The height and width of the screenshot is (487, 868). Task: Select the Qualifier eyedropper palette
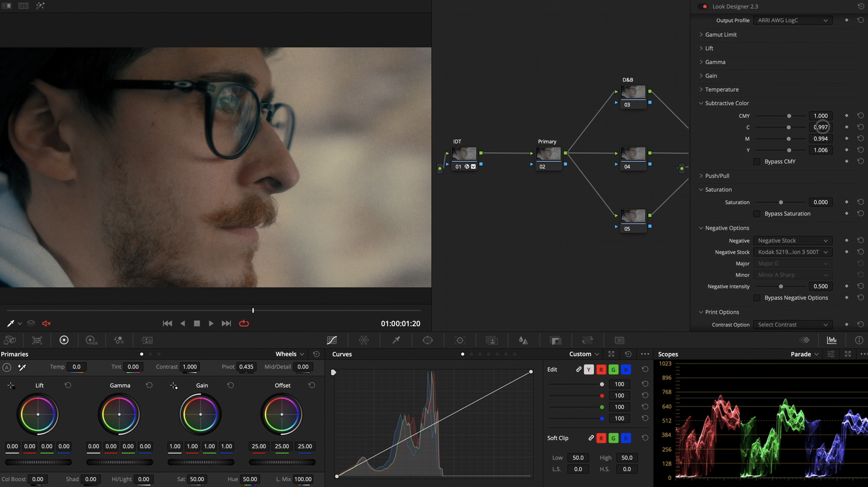pyautogui.click(x=396, y=340)
